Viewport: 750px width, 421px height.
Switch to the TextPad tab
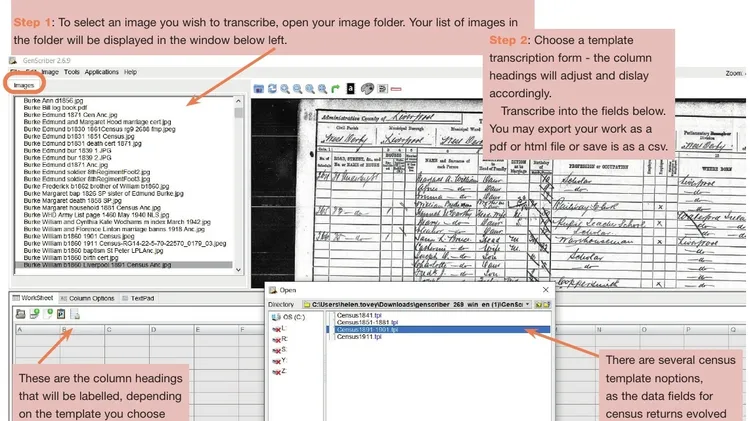(138, 298)
